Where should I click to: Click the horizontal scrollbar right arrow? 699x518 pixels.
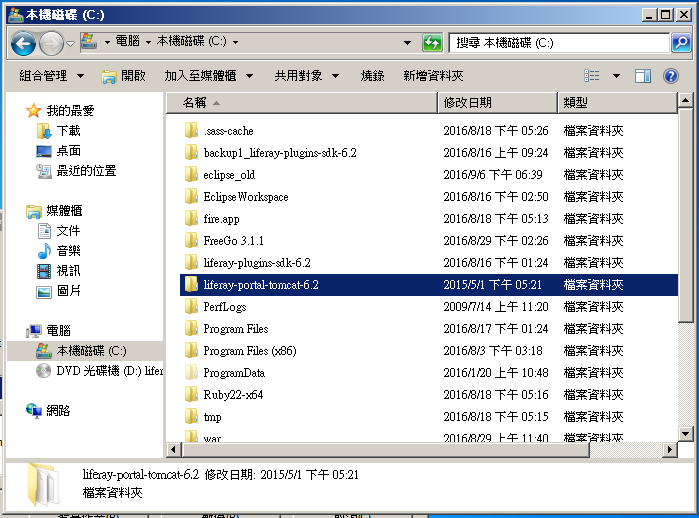coord(669,450)
